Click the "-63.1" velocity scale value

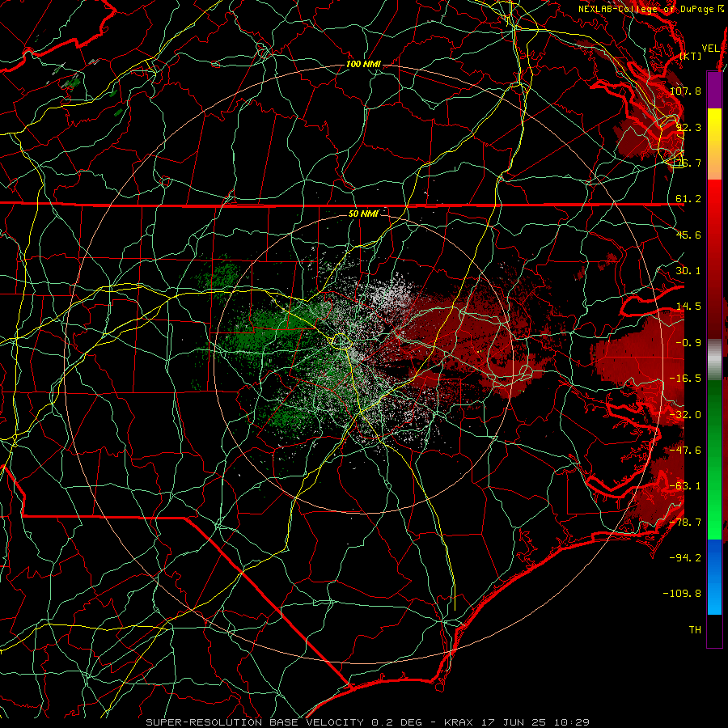point(685,486)
